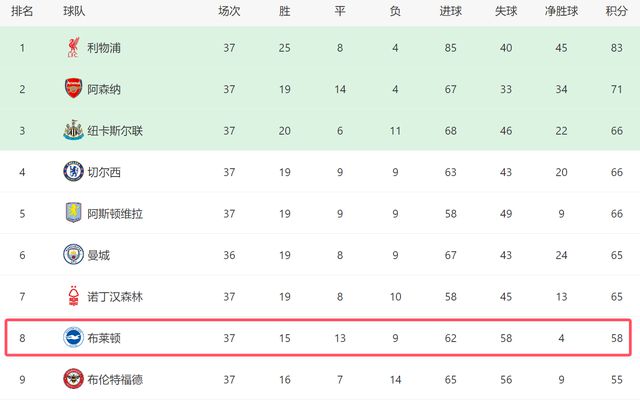640x401 pixels.
Task: Click the Arsenal club crest icon
Action: [72, 88]
